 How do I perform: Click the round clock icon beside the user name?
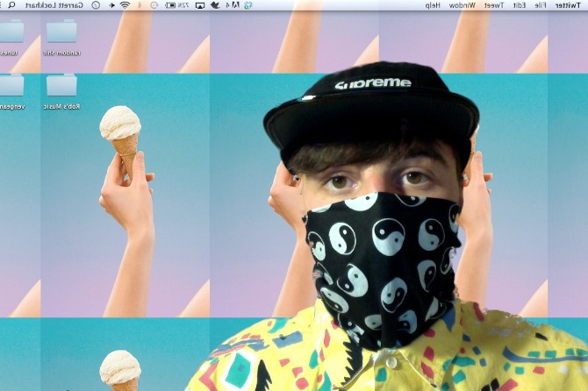click(96, 5)
